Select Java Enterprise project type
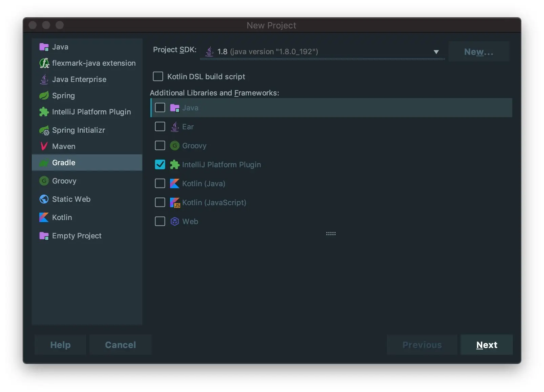Viewport: 544px width, 392px height. pos(79,80)
